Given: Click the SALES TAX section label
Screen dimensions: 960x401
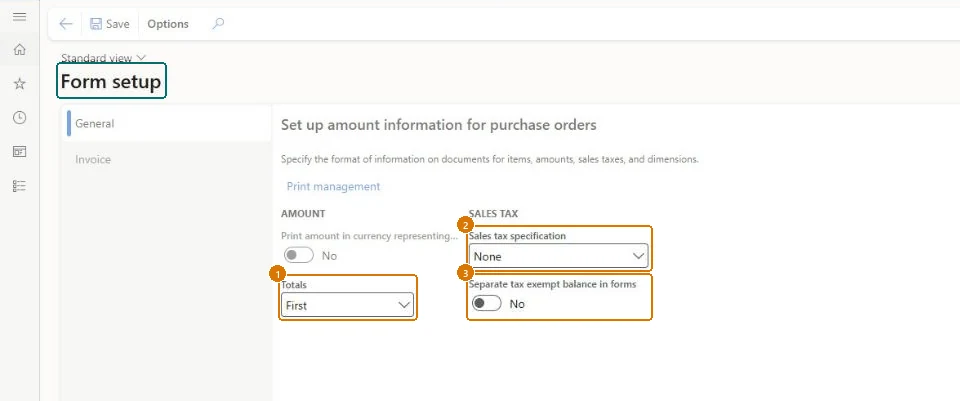Looking at the screenshot, I should tap(493, 214).
